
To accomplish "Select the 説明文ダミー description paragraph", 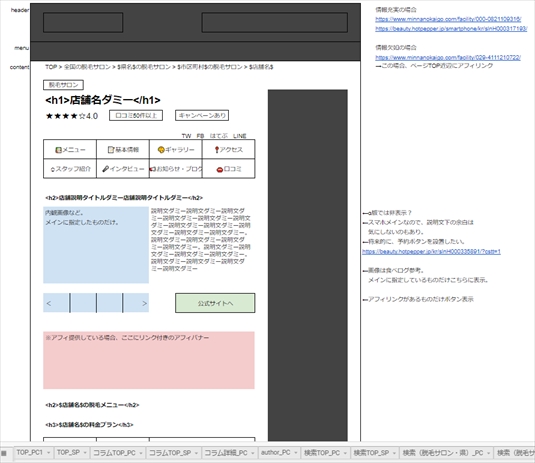I will 201,240.
